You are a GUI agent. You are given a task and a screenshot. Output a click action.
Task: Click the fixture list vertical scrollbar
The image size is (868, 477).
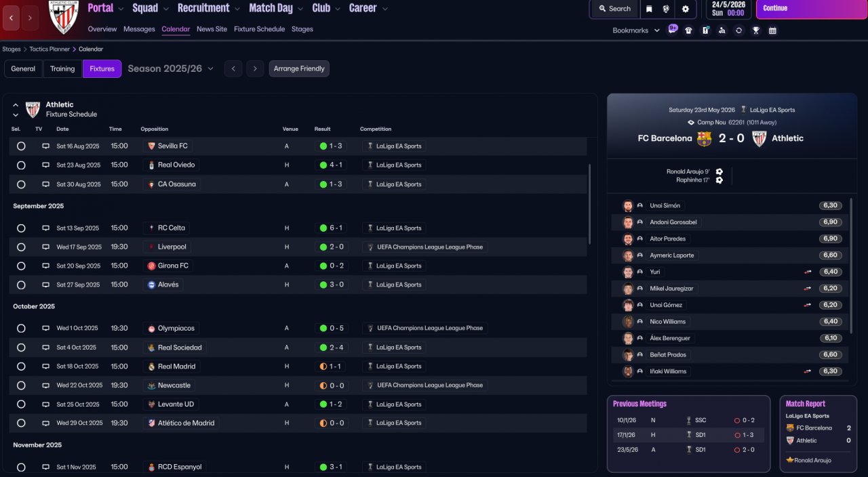(589, 204)
